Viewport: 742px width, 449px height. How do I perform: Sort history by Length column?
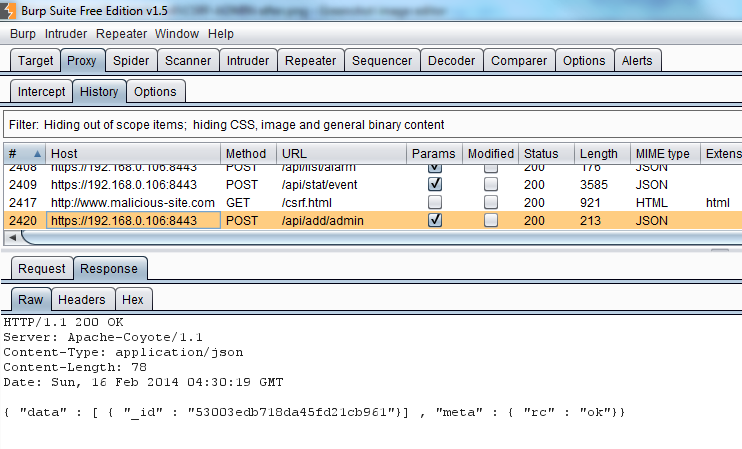pos(602,154)
